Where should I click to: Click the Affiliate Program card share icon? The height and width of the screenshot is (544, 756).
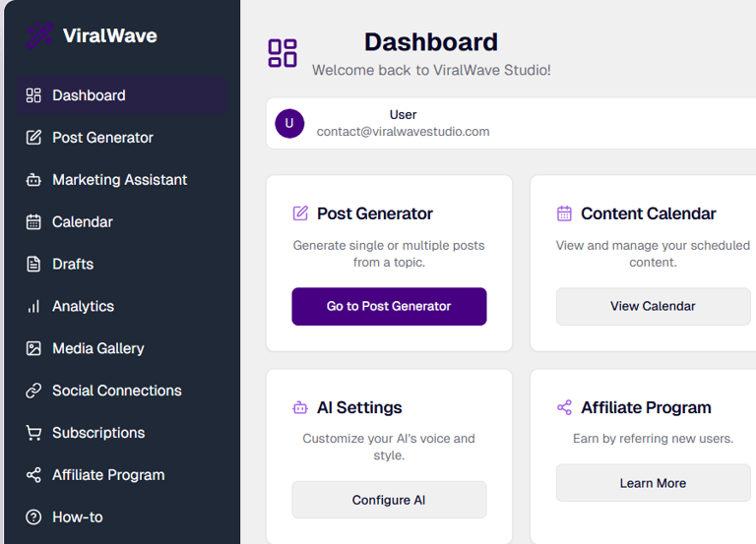[564, 407]
